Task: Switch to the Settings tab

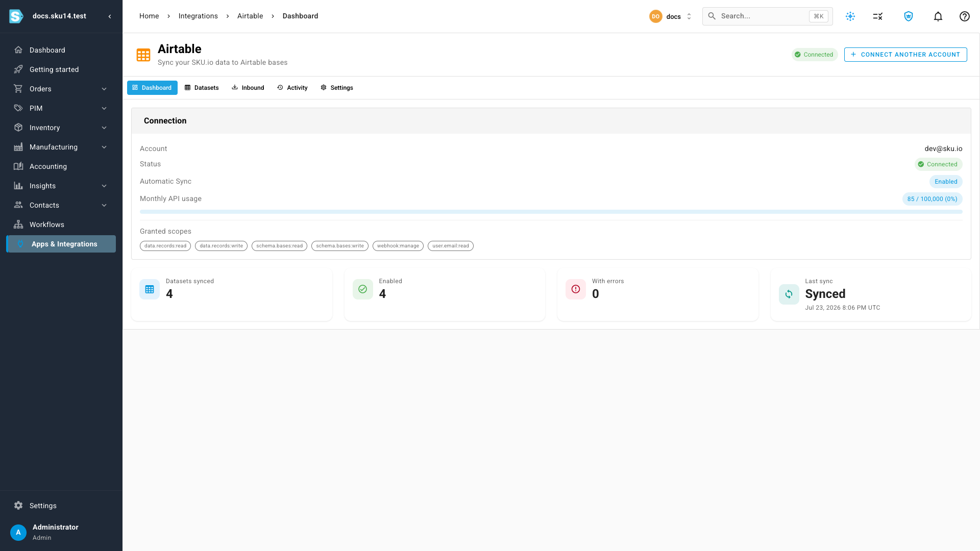Action: [337, 88]
